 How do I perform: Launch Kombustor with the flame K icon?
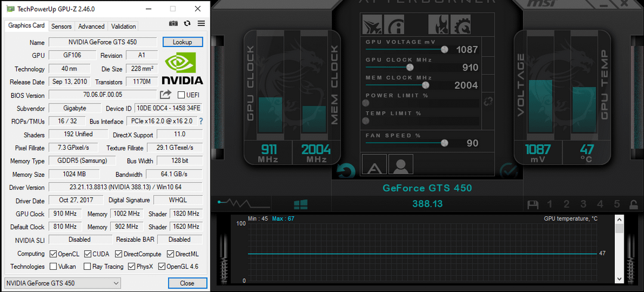click(438, 26)
